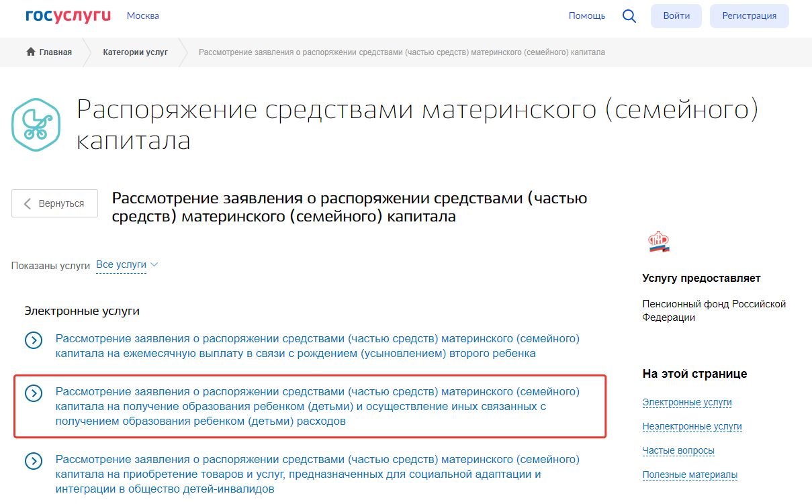The width and height of the screenshot is (812, 504).
Task: Jump to Неэлектронные услуги section
Action: point(692,427)
